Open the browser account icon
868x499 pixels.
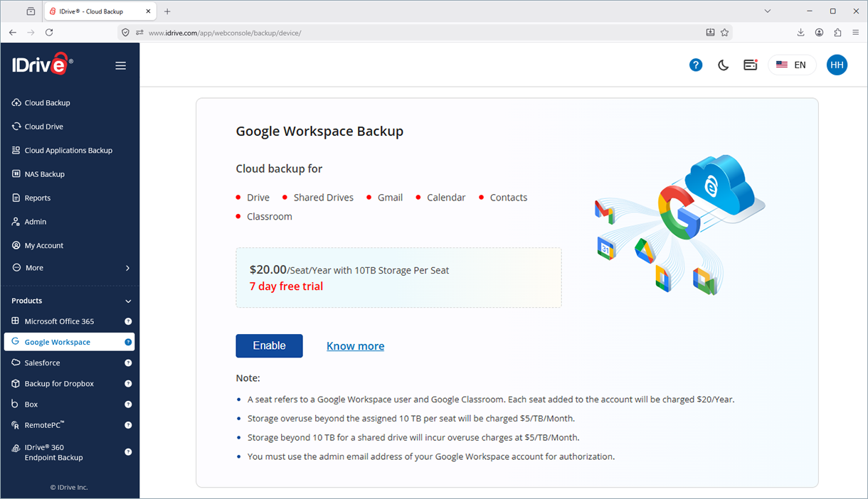point(819,33)
